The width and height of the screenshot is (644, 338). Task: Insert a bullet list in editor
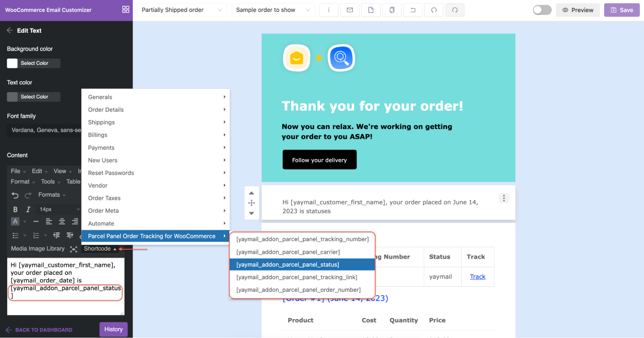15,235
